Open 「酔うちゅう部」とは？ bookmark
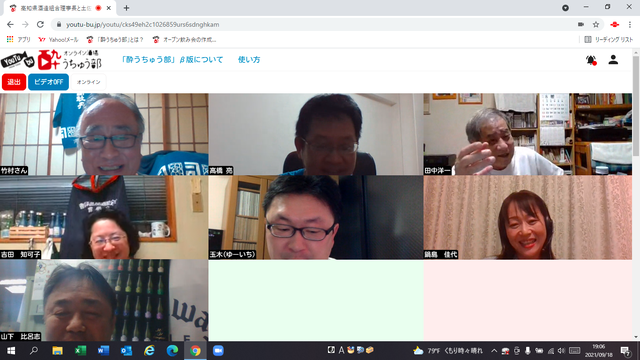 115,40
